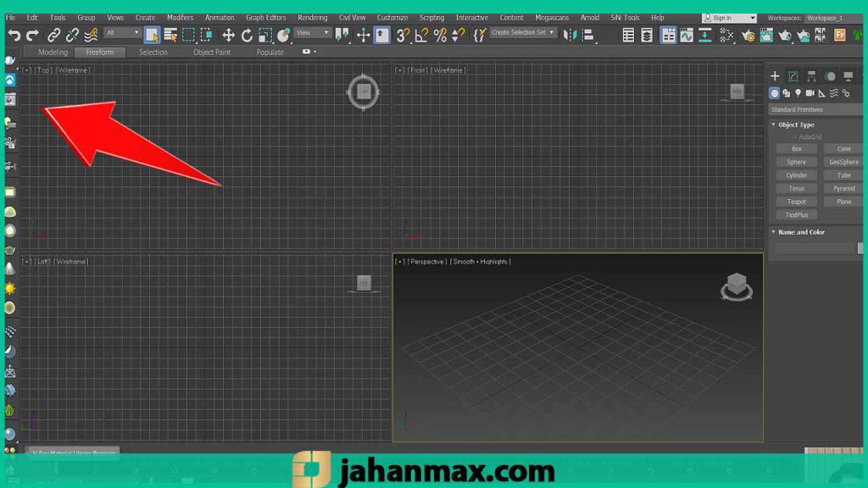Open the Lights creation icon
The image size is (868, 488).
pos(798,93)
